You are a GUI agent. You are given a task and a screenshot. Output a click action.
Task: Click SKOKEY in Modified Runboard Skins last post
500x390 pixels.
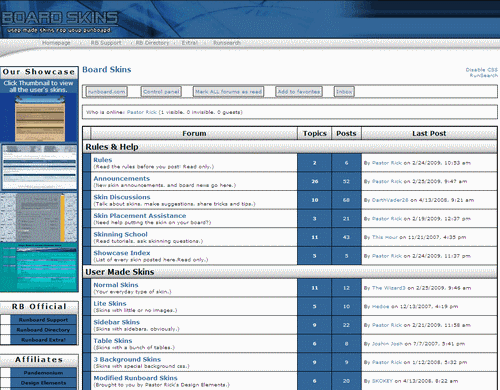click(x=382, y=381)
